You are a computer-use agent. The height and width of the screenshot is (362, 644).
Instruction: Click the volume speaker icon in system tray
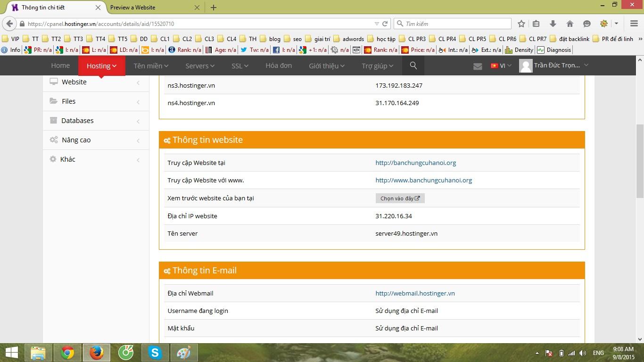583,353
